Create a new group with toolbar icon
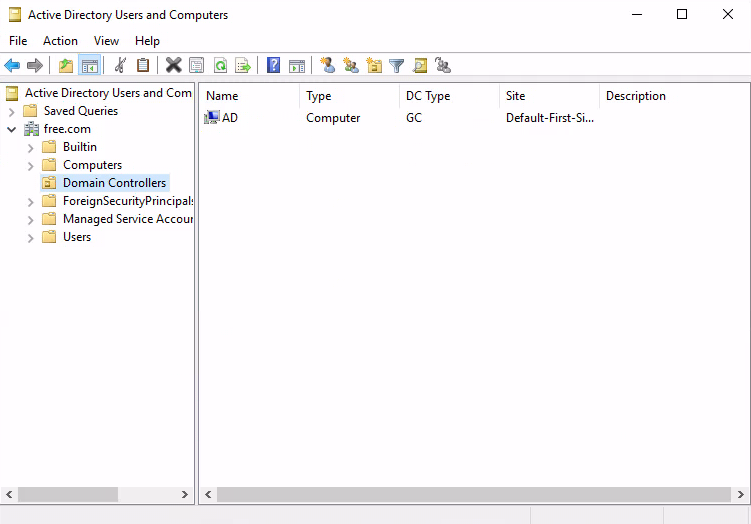The height and width of the screenshot is (524, 751). [x=351, y=65]
